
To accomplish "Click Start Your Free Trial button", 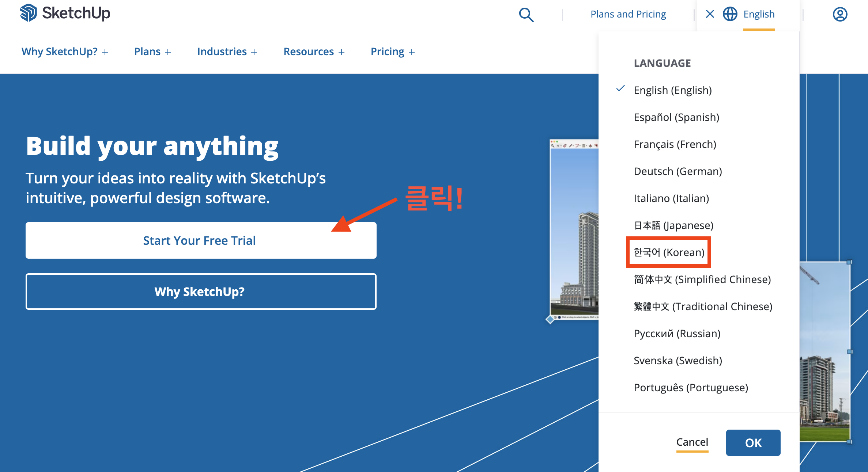I will pyautogui.click(x=201, y=240).
